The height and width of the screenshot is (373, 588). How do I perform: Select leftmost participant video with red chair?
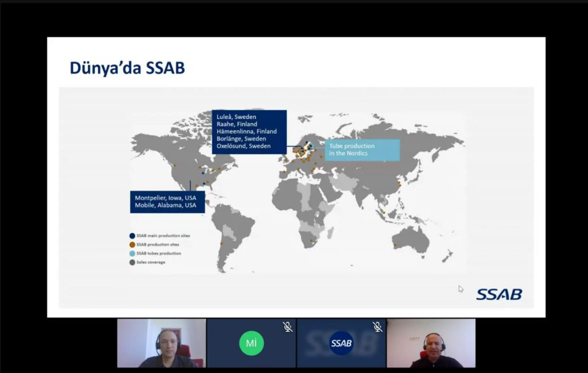[161, 343]
